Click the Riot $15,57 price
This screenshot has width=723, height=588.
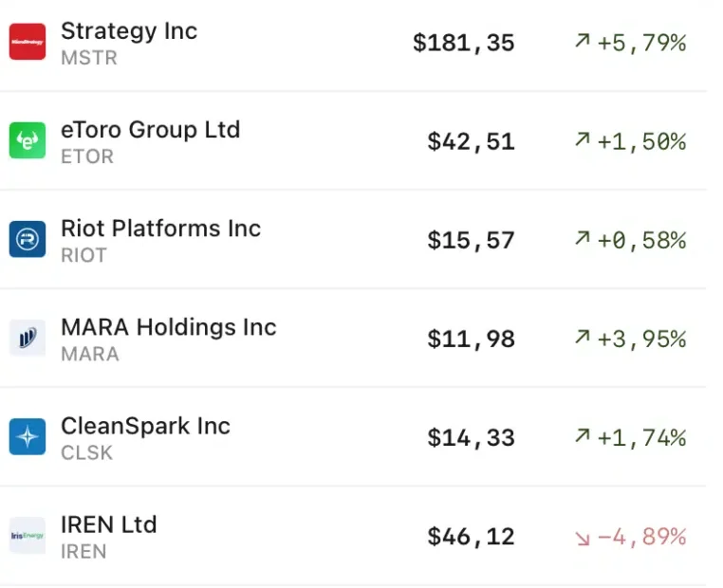tap(471, 241)
